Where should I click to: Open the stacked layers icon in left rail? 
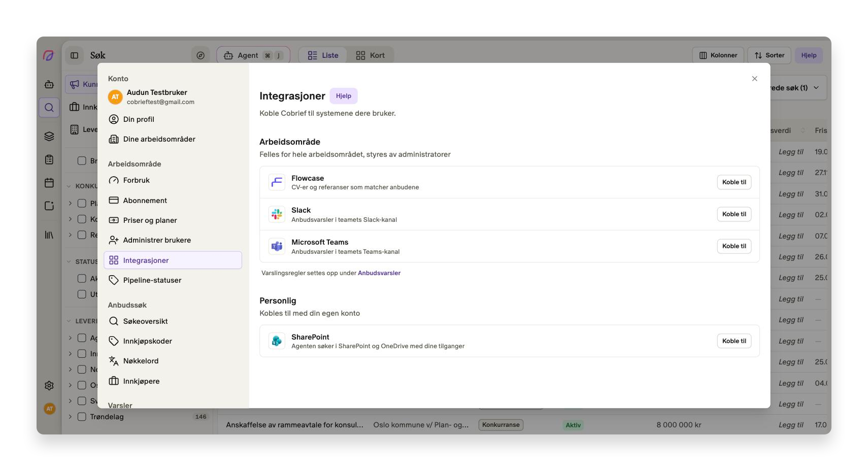(49, 136)
